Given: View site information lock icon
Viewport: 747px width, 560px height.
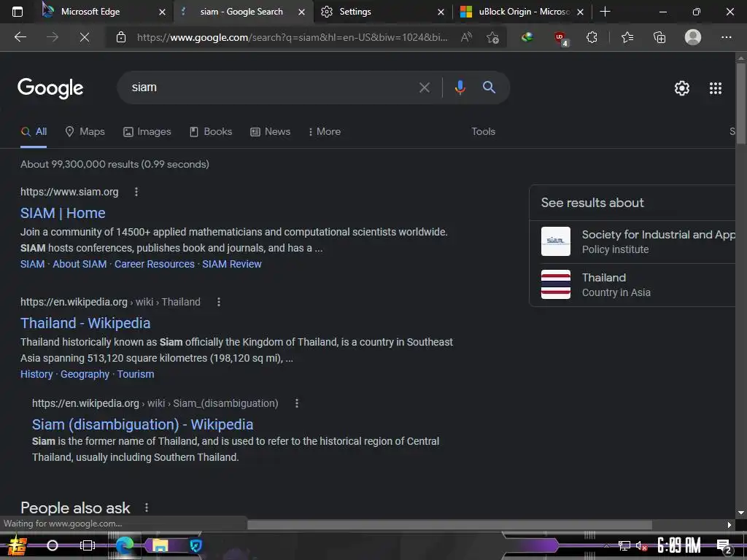Looking at the screenshot, I should point(121,37).
